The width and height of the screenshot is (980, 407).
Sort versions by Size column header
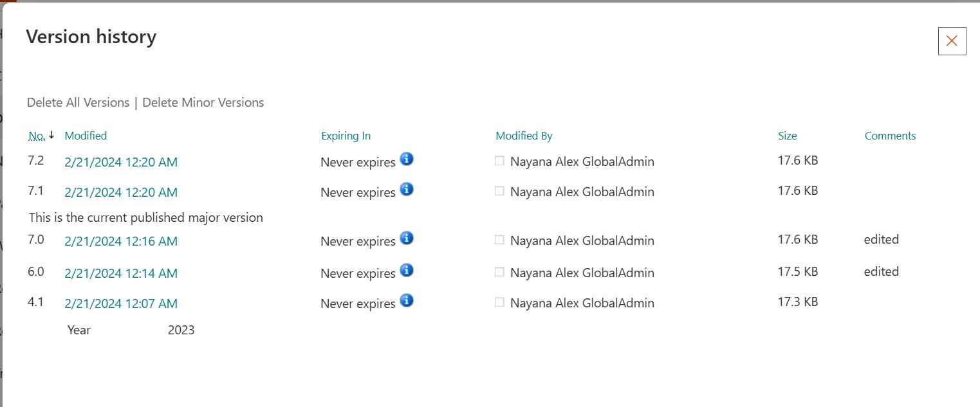[788, 136]
